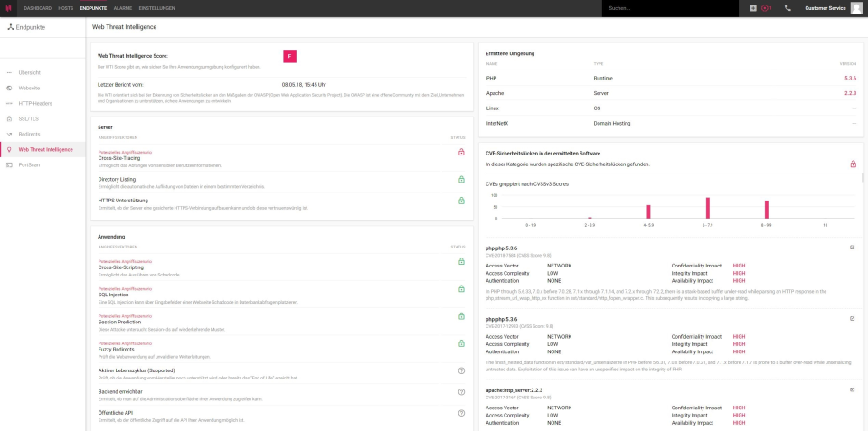868x431 pixels.
Task: Open the Customer Service user avatar
Action: [x=856, y=8]
